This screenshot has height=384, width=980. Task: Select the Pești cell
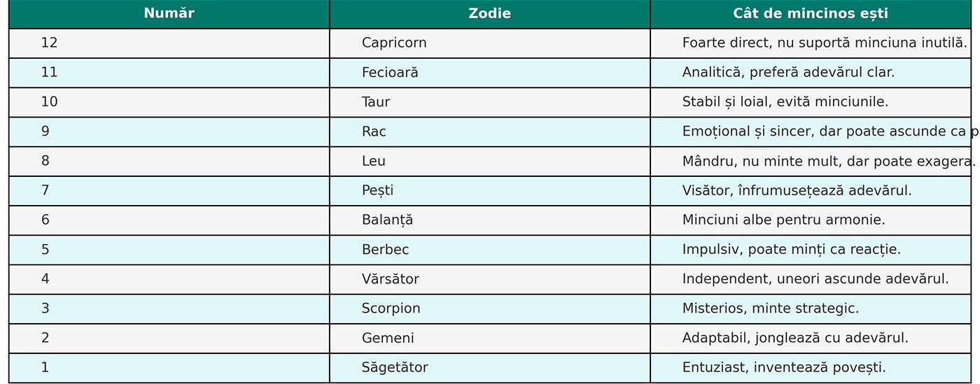377,191
